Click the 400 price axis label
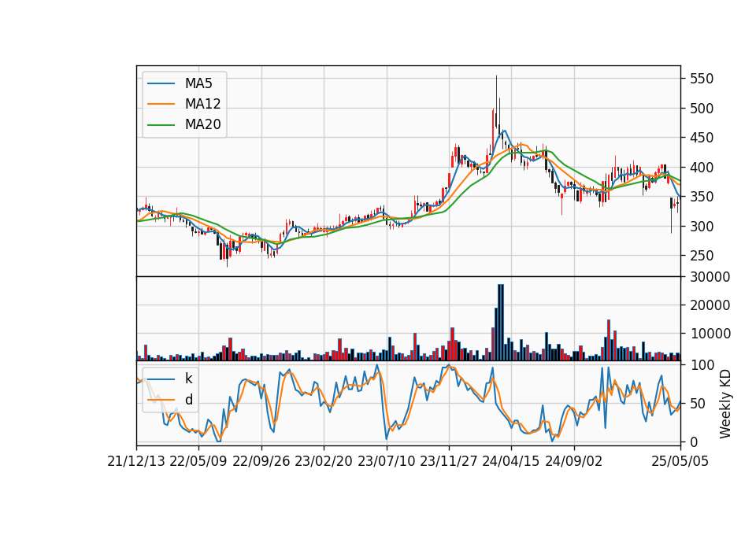The width and height of the screenshot is (756, 543). (x=702, y=167)
